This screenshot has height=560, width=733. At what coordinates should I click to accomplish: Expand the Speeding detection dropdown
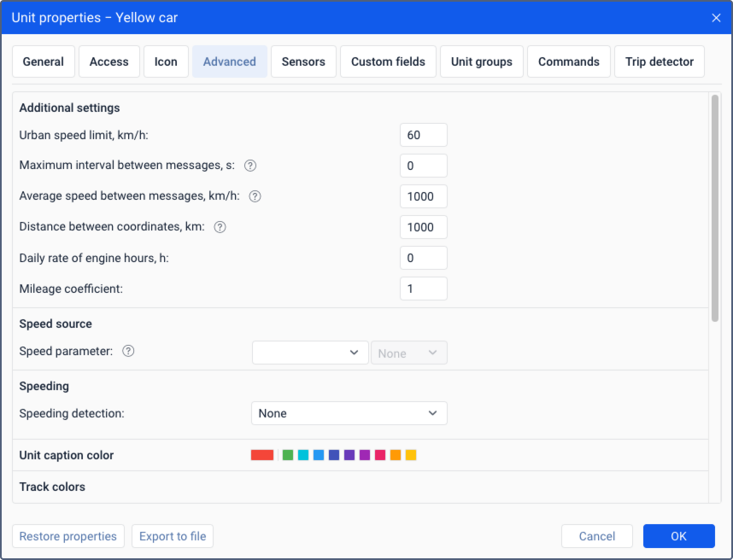coord(349,413)
